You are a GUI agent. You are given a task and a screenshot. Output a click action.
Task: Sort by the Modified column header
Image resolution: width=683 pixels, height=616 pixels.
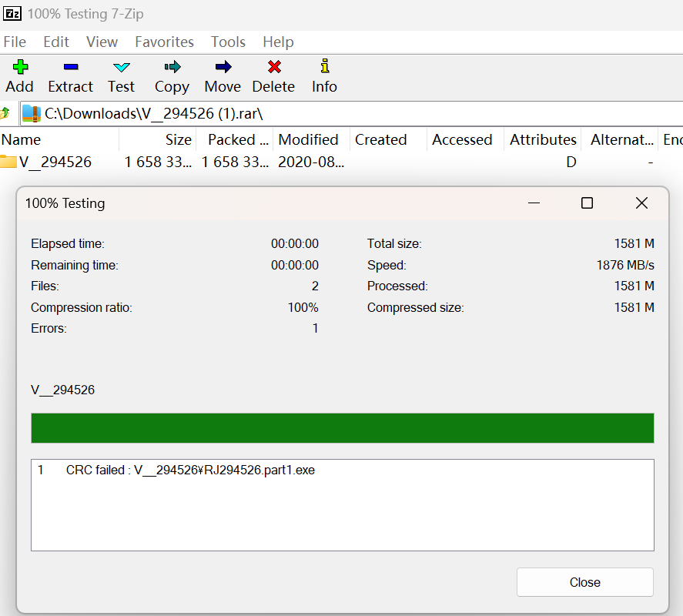[308, 139]
